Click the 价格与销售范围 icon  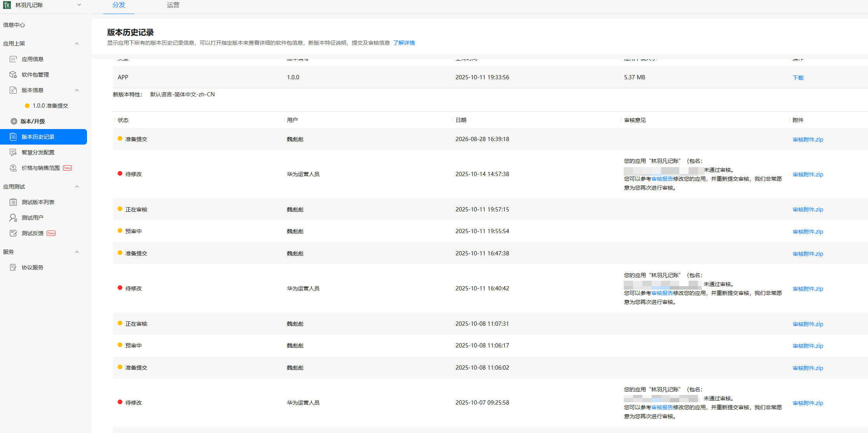point(13,168)
